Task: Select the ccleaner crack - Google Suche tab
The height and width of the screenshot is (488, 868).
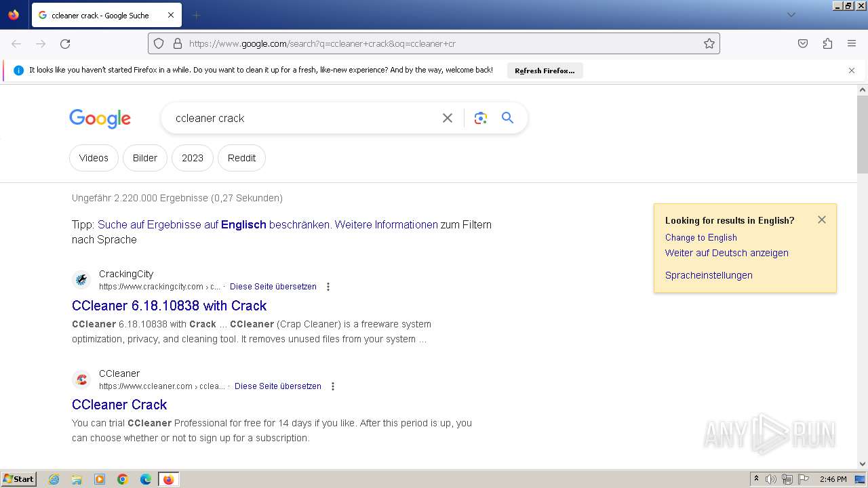Action: 106,15
